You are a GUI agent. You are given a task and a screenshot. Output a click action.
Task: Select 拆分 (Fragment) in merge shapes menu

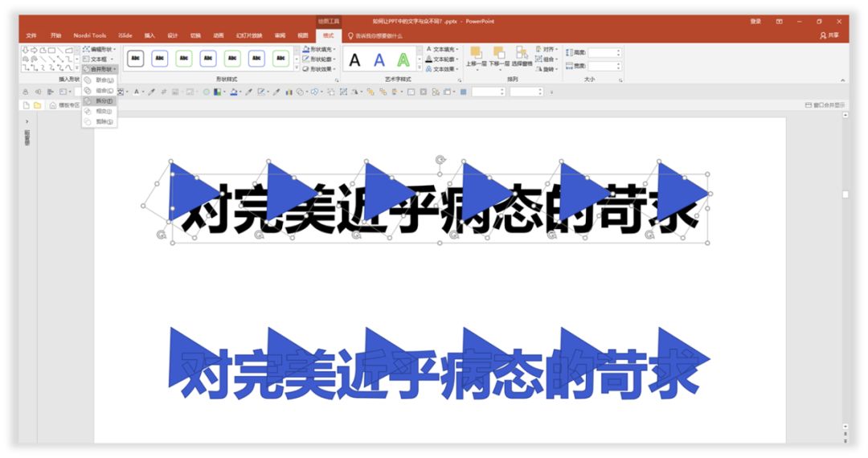point(100,100)
